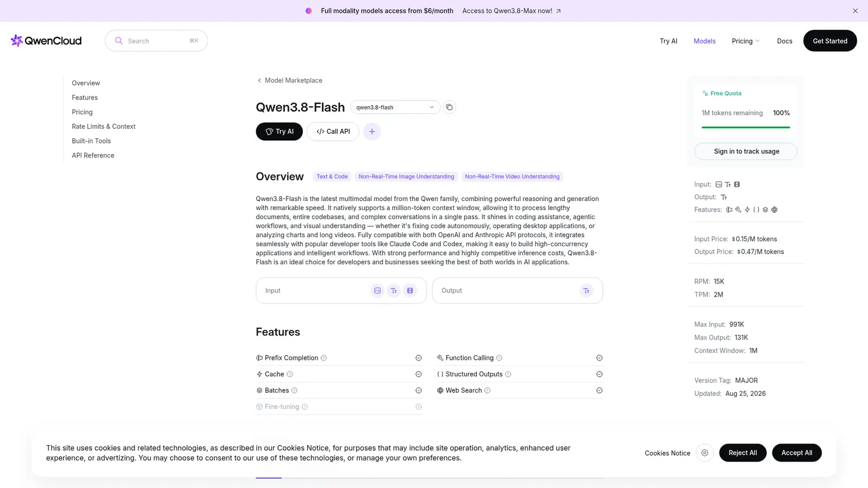
Task: Click the QwenCloud logo
Action: (46, 41)
